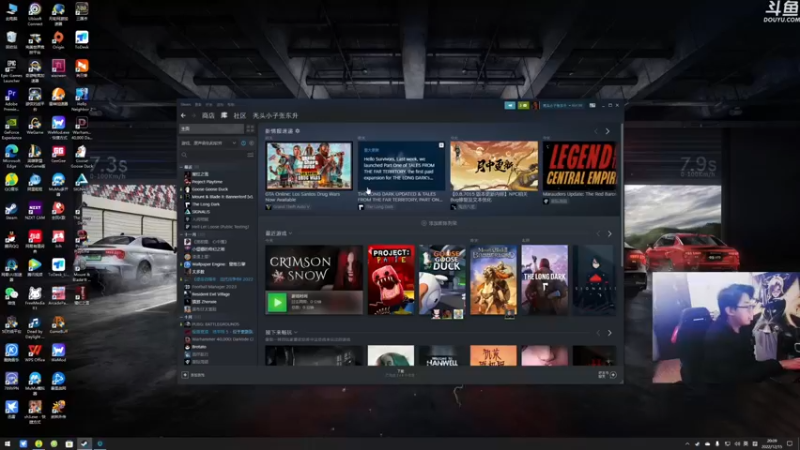800x450 pixels.
Task: Open account name dropdown in title bar
Action: (x=562, y=105)
